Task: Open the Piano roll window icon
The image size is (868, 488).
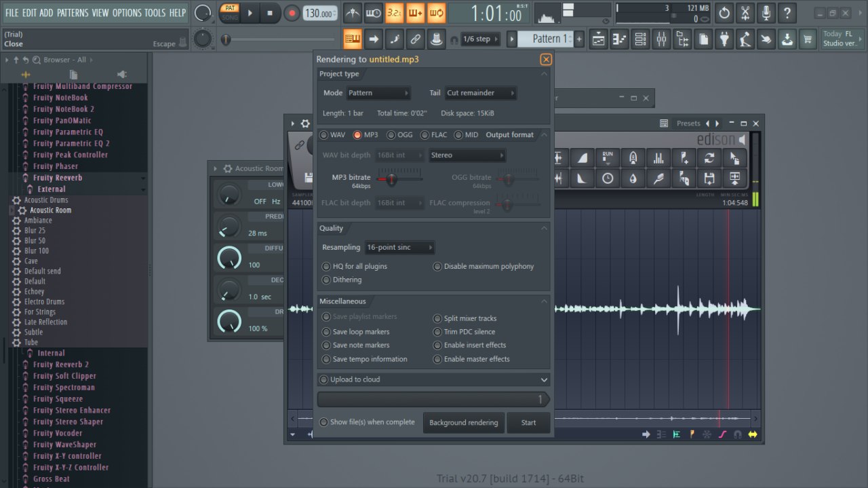Action: click(x=619, y=39)
